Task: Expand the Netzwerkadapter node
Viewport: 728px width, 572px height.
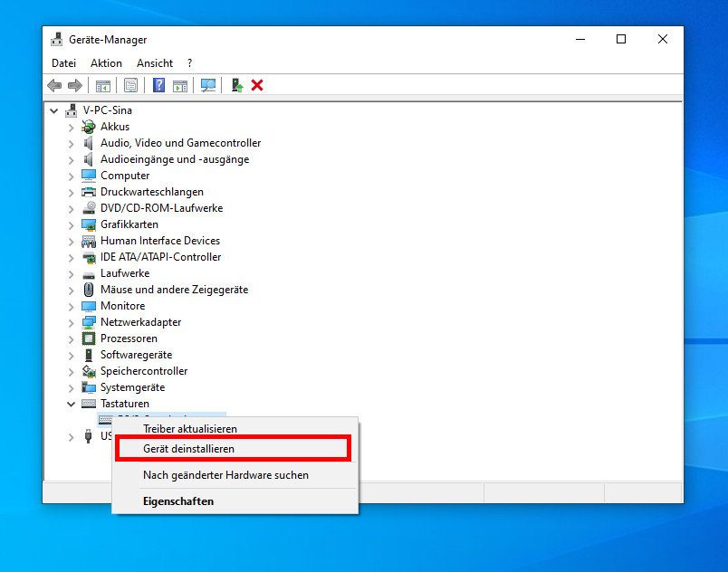Action: click(x=71, y=323)
